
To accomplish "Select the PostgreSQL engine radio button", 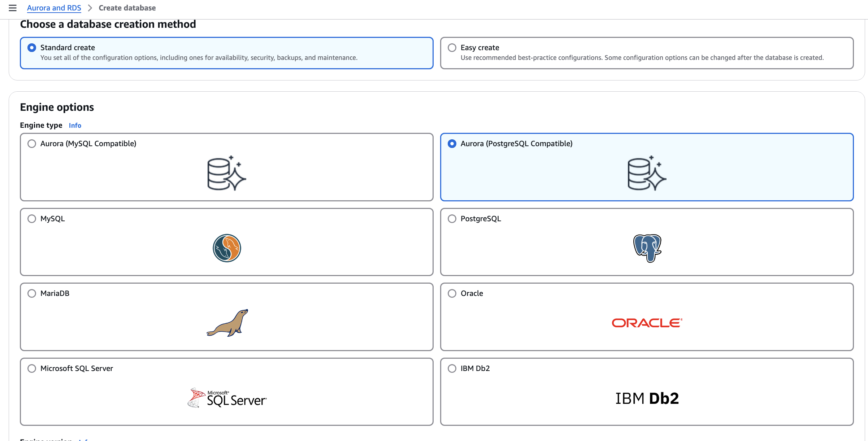I will pyautogui.click(x=452, y=219).
